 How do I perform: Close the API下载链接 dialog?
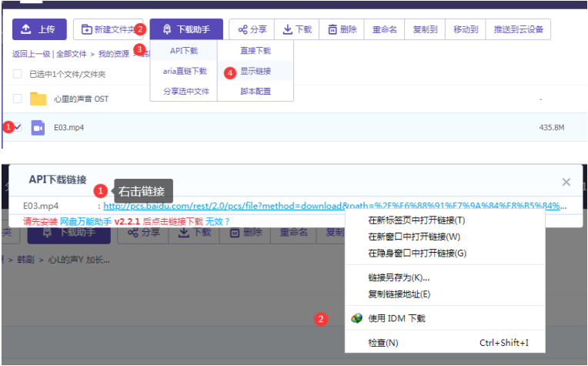click(x=566, y=182)
